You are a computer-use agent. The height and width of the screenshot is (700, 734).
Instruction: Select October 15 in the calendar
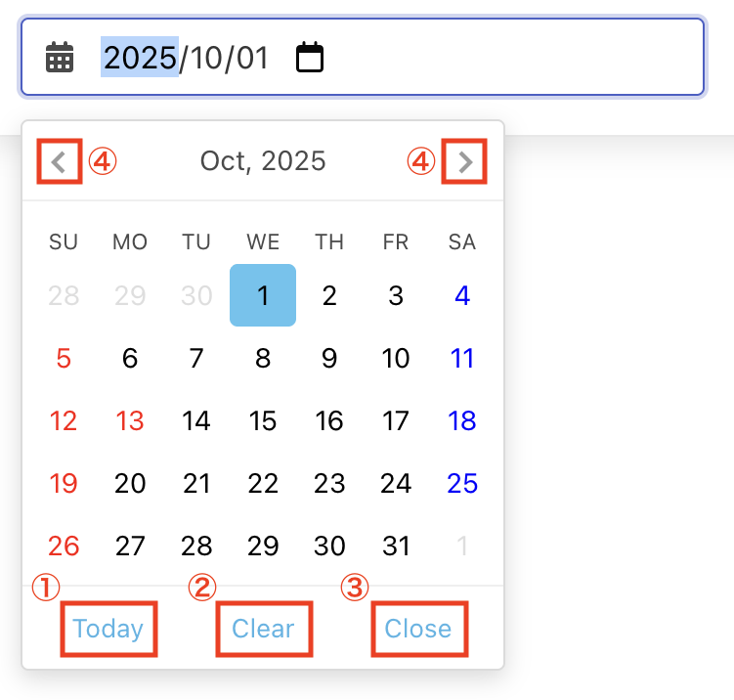coord(263,420)
